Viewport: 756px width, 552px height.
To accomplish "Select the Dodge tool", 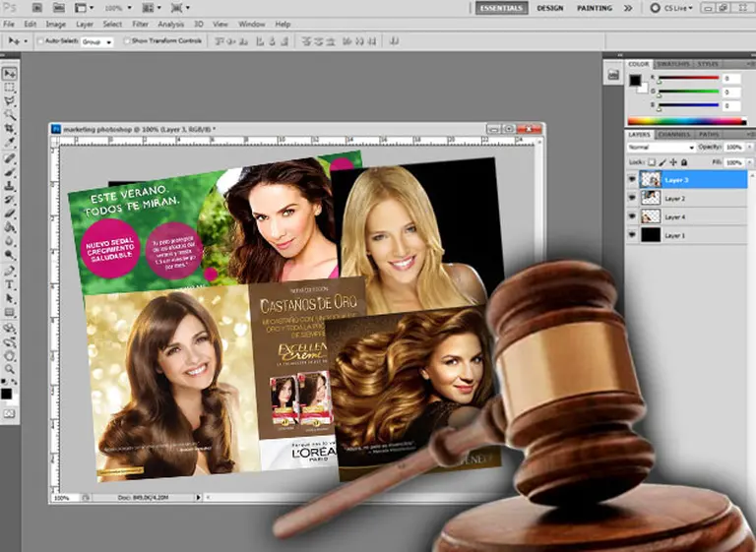I will [10, 255].
